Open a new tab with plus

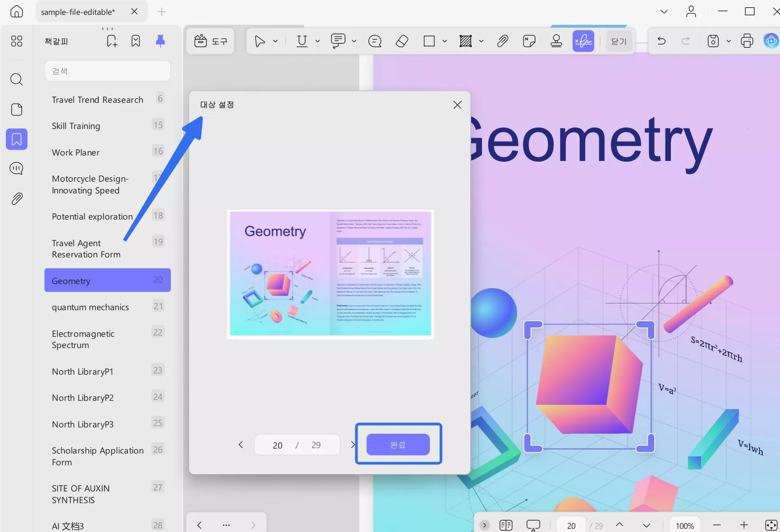(162, 12)
